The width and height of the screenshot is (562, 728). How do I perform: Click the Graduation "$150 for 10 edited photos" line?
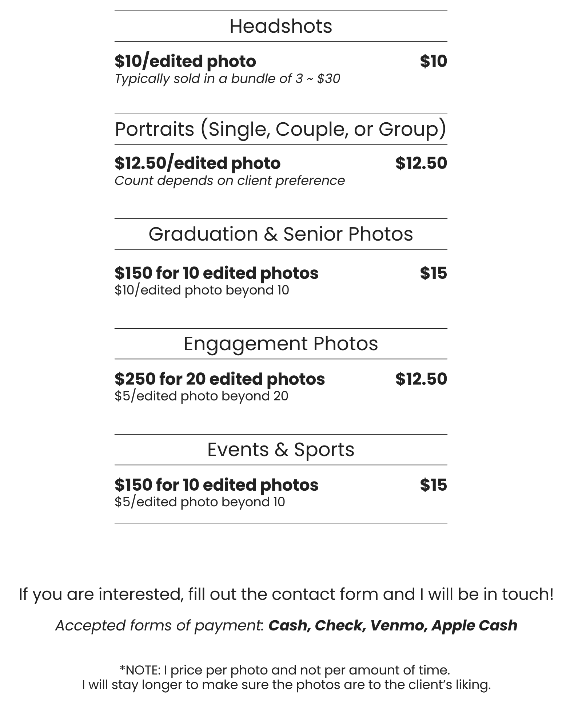click(216, 273)
